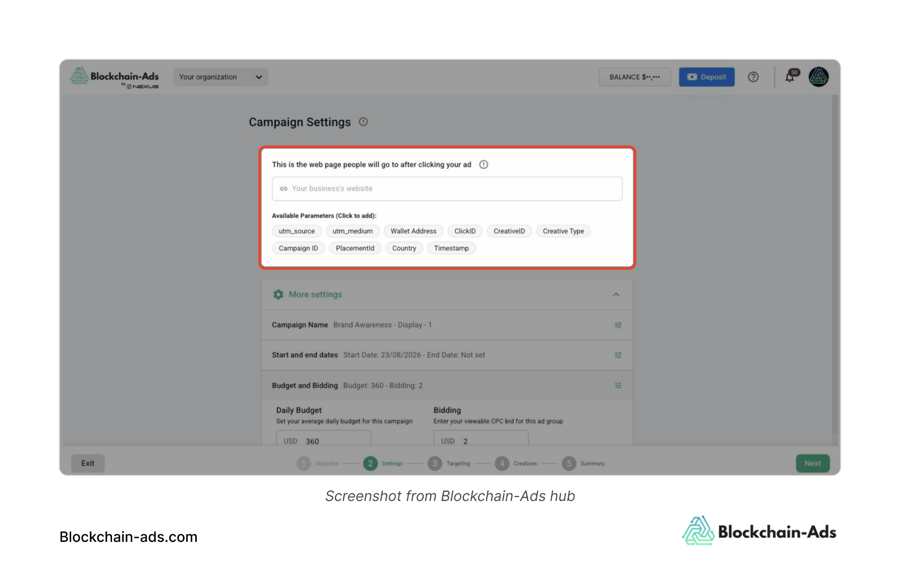The width and height of the screenshot is (900, 588).
Task: Add the PlacementId parameter
Action: [x=355, y=248]
